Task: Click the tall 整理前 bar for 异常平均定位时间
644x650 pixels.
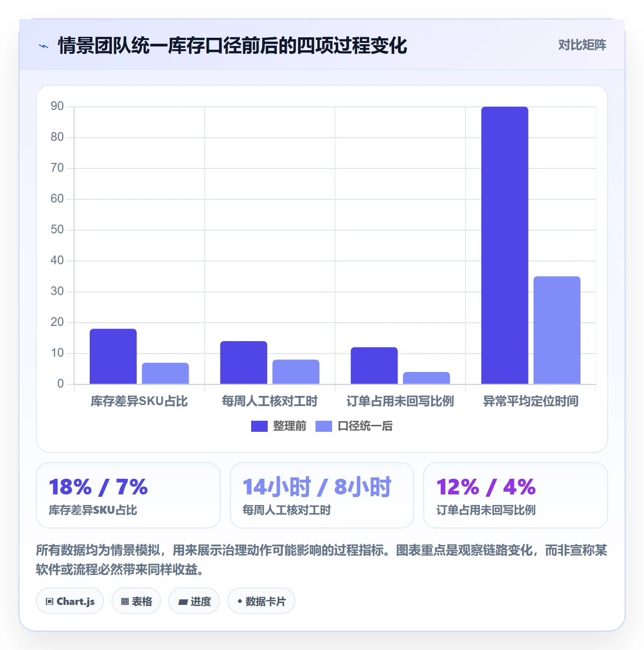Action: [x=505, y=245]
